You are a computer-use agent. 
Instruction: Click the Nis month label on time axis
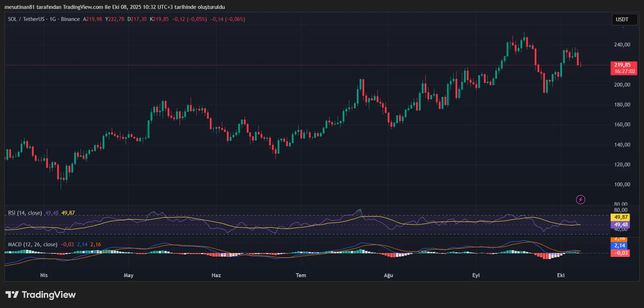[44, 275]
